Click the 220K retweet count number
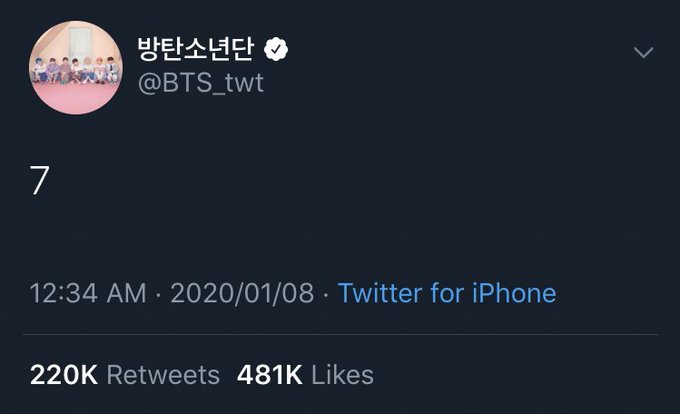 click(x=64, y=375)
